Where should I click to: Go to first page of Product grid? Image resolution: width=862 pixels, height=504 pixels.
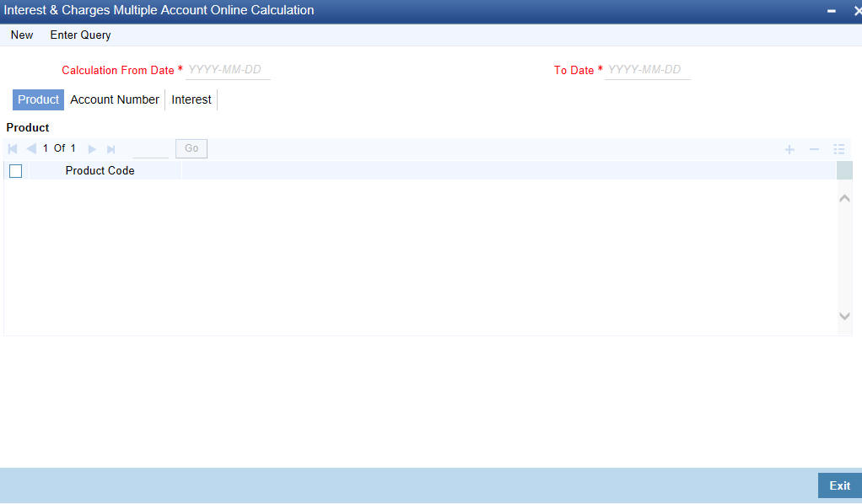(x=13, y=149)
